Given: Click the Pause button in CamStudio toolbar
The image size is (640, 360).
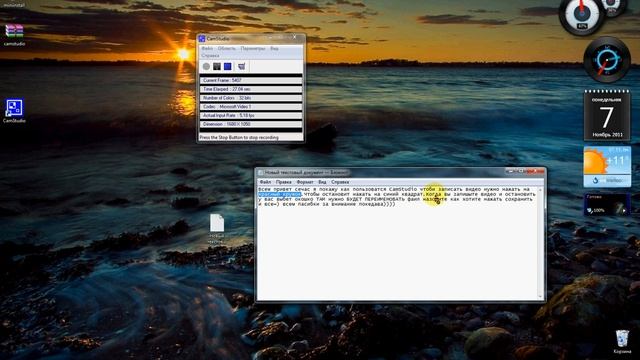Looking at the screenshot, I should 217,66.
